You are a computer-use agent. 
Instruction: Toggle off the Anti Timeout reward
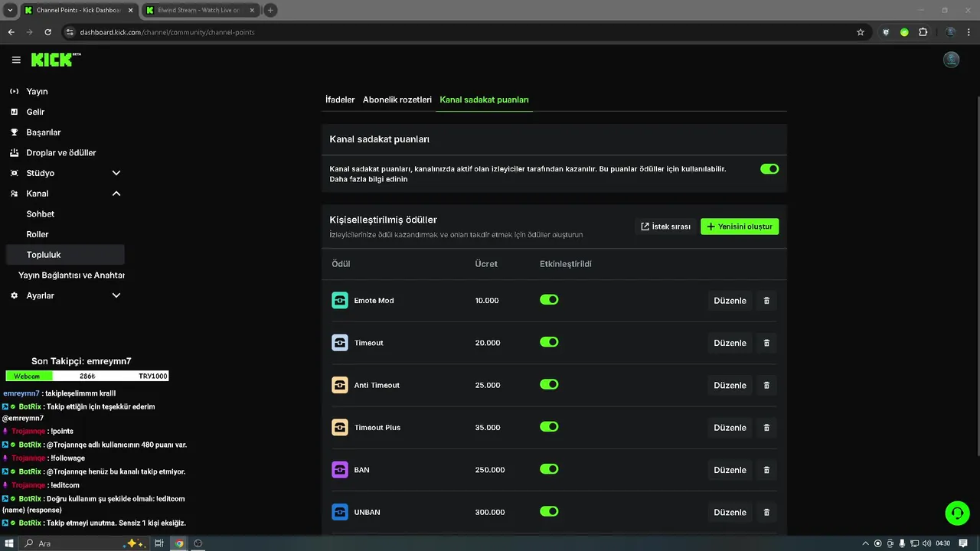pos(549,384)
